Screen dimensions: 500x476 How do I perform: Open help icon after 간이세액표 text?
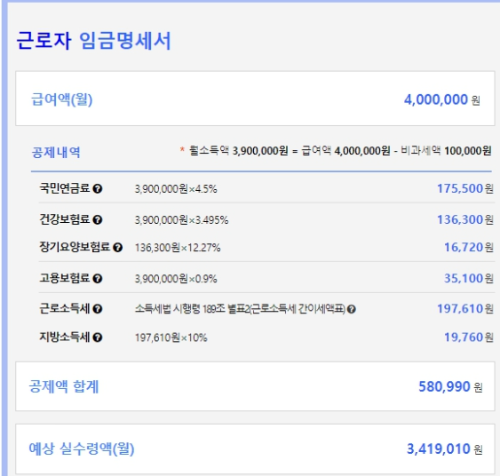click(351, 309)
